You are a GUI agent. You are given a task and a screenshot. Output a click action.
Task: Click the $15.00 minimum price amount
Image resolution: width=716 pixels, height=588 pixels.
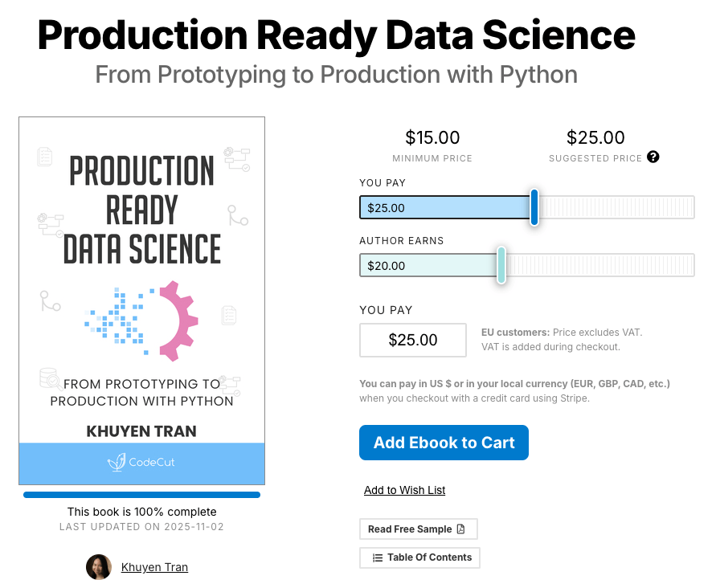(432, 137)
